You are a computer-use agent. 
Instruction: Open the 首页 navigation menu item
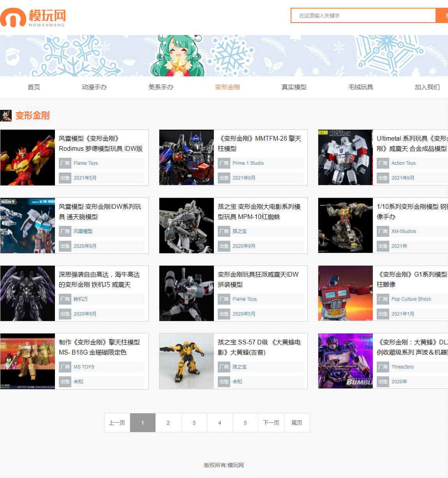click(x=34, y=87)
